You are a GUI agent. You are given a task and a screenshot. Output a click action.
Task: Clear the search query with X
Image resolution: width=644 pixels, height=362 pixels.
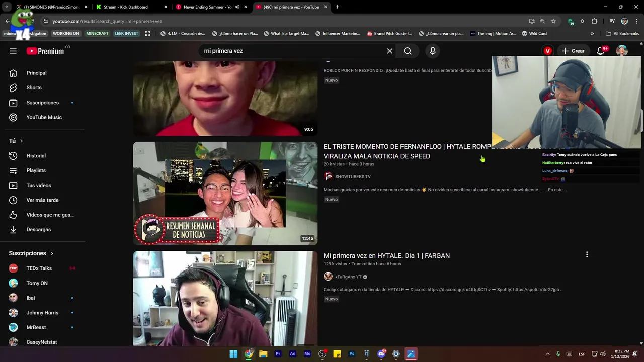coord(389,51)
